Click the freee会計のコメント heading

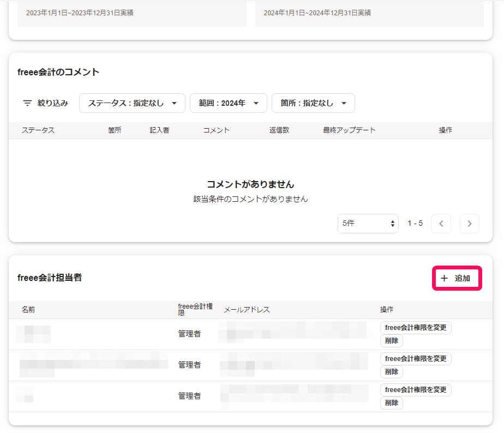[x=58, y=72]
